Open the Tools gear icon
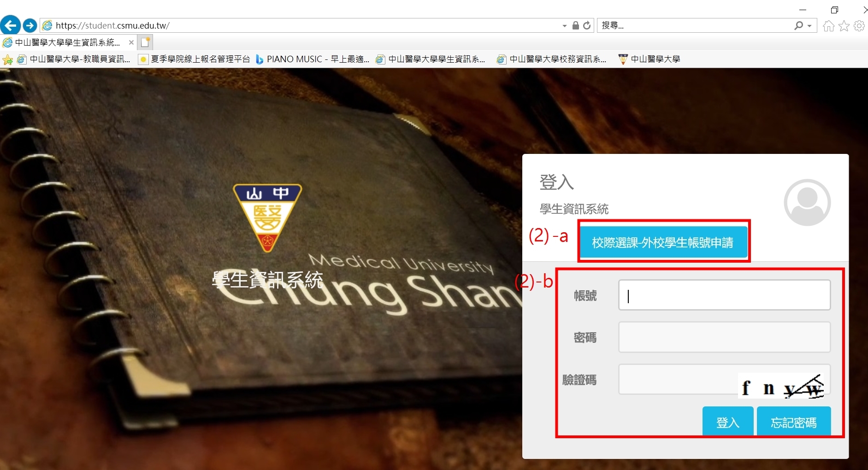868x470 pixels. click(859, 26)
